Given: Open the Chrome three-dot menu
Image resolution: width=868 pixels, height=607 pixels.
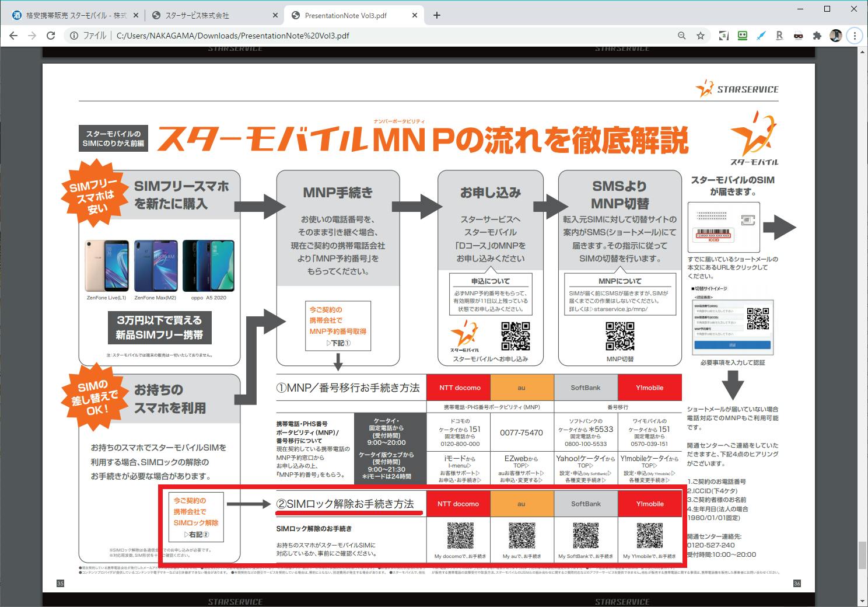Looking at the screenshot, I should point(855,36).
